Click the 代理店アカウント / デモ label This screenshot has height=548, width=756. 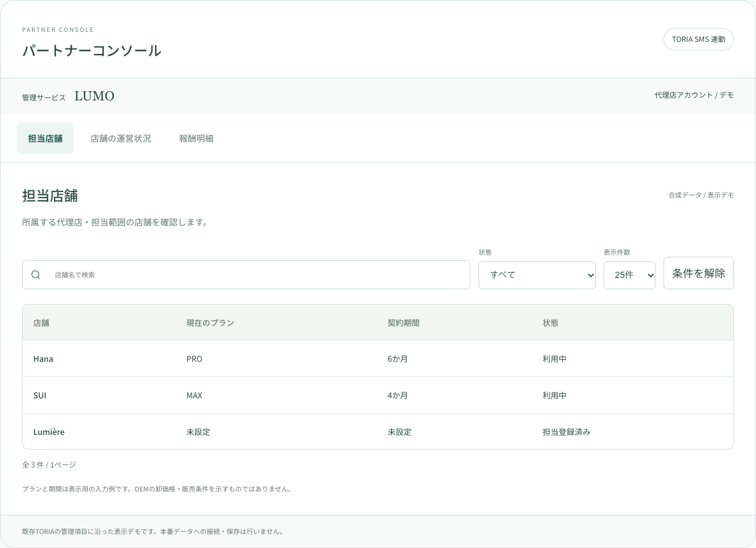point(694,95)
